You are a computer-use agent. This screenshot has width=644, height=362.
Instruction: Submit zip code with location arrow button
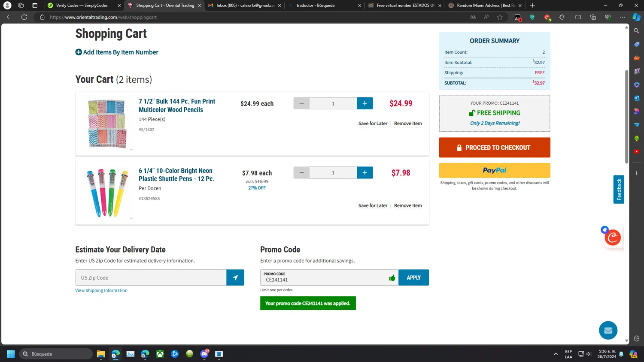(235, 278)
